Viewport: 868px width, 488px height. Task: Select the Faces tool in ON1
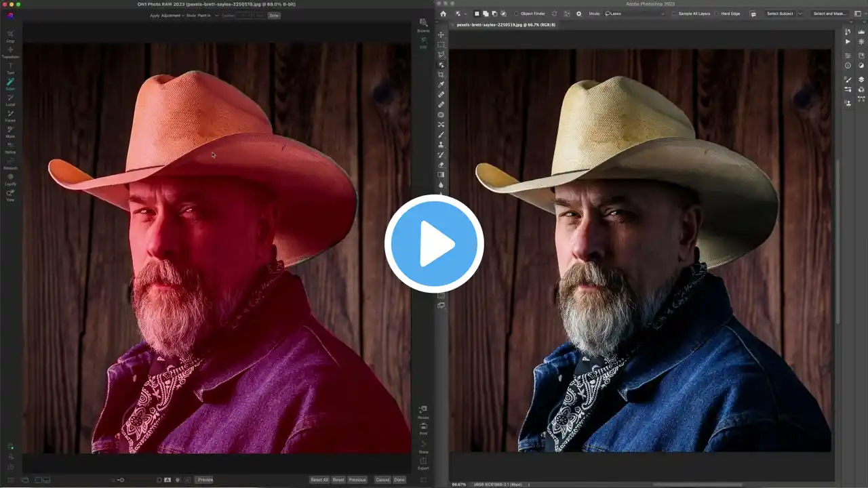10,115
